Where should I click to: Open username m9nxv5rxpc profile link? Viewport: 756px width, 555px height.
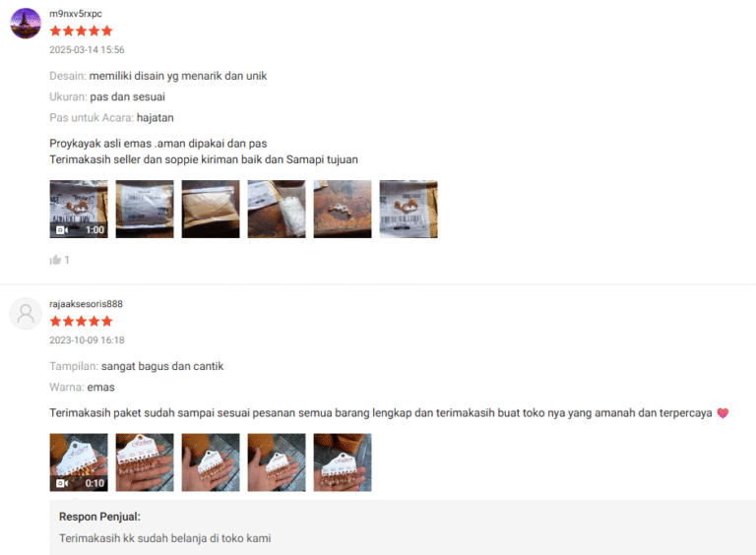76,14
